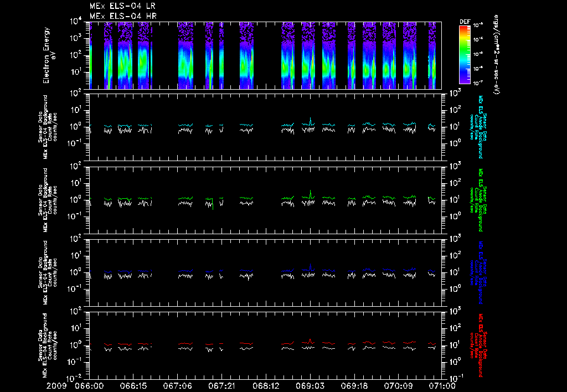Click the "069:18" time axis tick label
Screen dimensions: 567x392
(354, 386)
